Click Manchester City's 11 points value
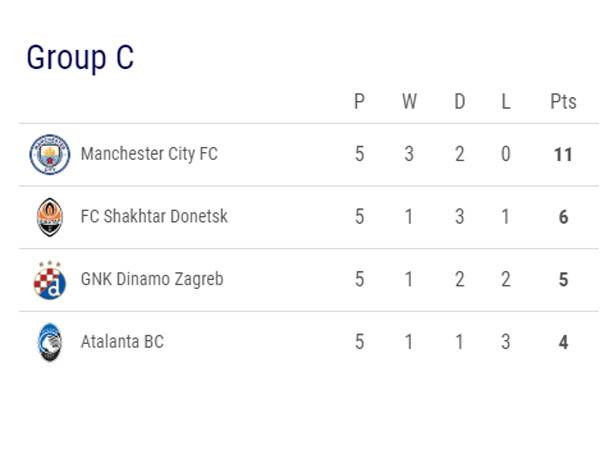Viewport: 600px width, 450px height. point(563,155)
